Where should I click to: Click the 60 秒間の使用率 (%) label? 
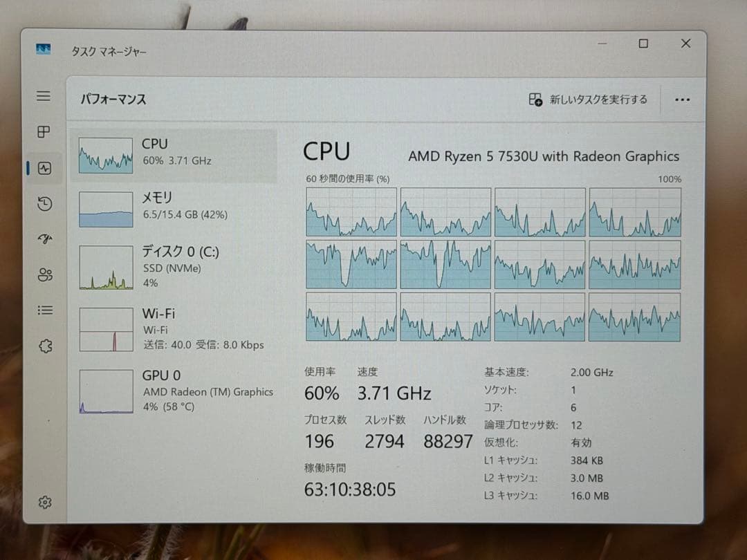[348, 179]
